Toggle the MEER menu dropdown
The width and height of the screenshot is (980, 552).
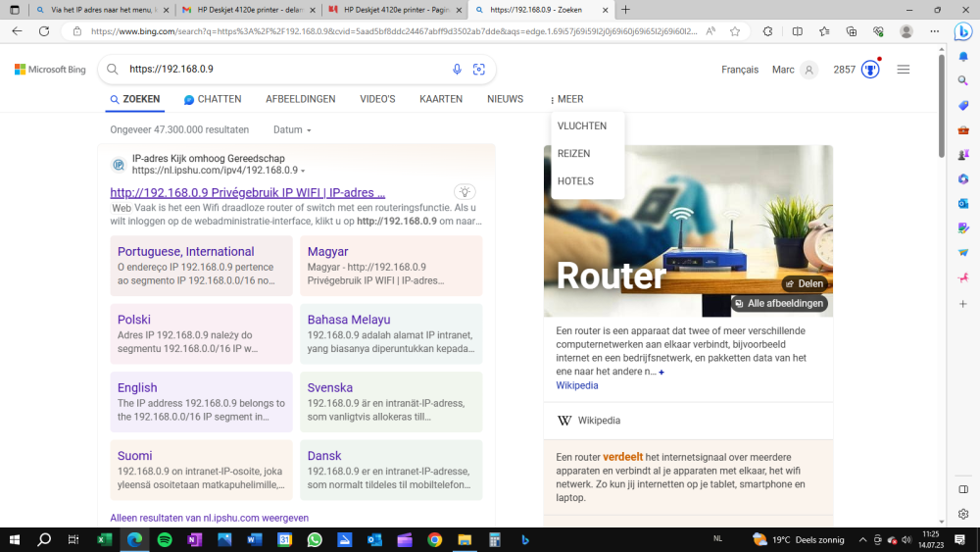pos(566,99)
